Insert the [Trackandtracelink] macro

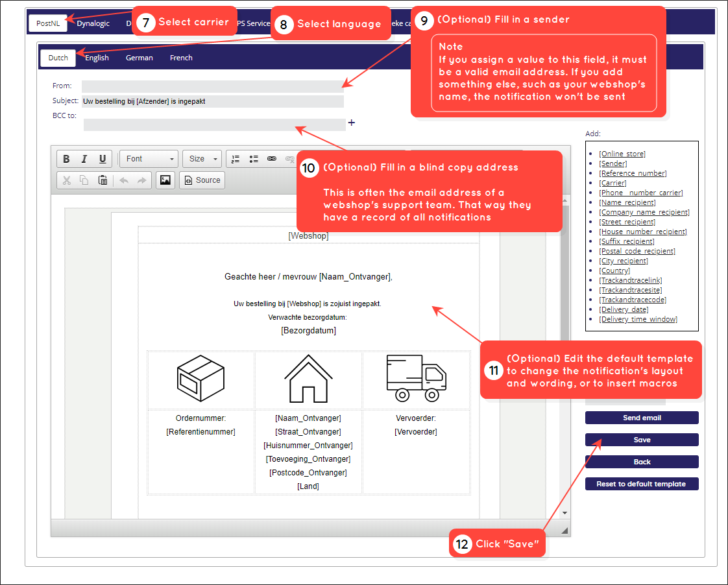631,280
